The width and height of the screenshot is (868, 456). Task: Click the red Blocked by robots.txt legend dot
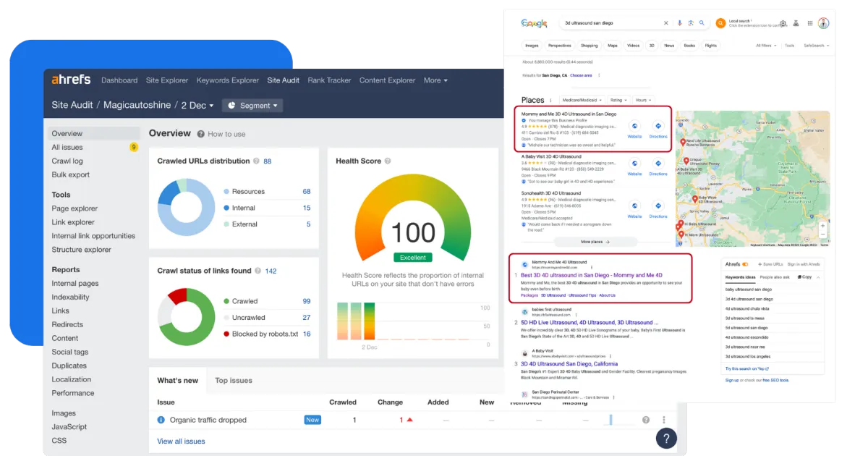[226, 334]
